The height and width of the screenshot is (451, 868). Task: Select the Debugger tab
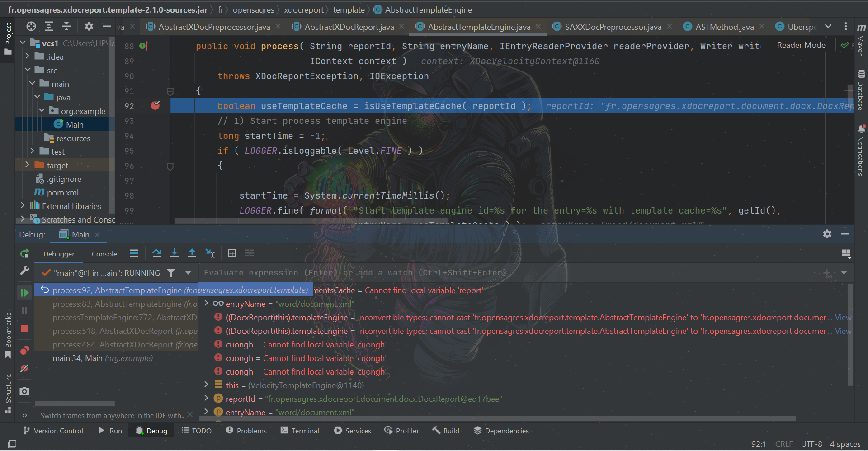pos(59,254)
